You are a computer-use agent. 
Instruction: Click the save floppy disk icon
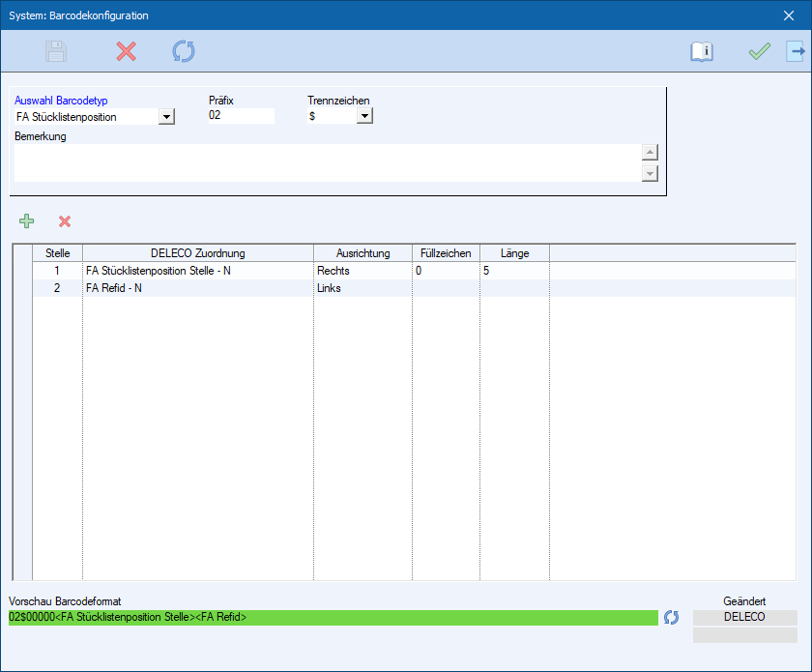click(56, 51)
